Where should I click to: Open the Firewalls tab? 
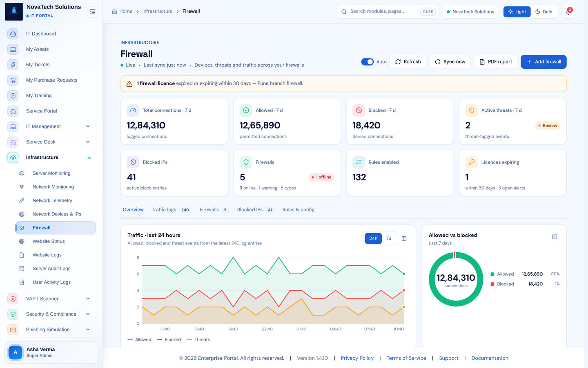(214, 210)
